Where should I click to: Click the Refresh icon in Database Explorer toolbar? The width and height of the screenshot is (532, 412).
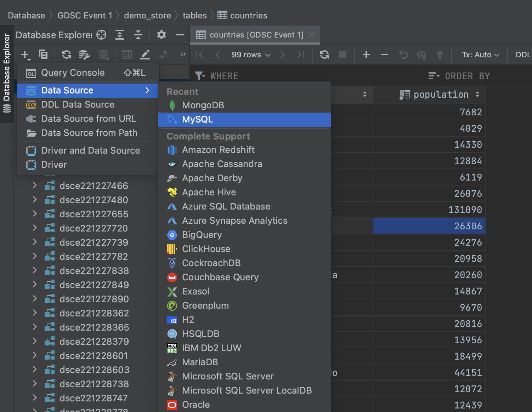[67, 55]
